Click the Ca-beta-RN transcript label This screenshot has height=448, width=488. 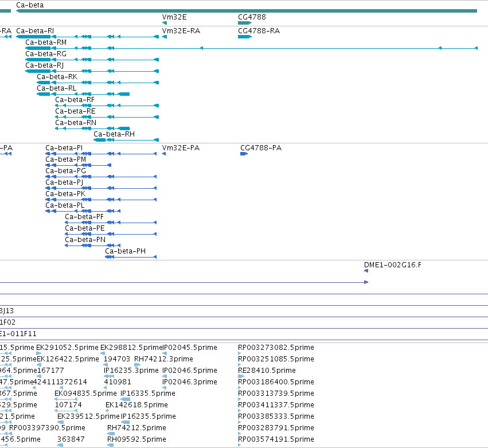coord(76,123)
